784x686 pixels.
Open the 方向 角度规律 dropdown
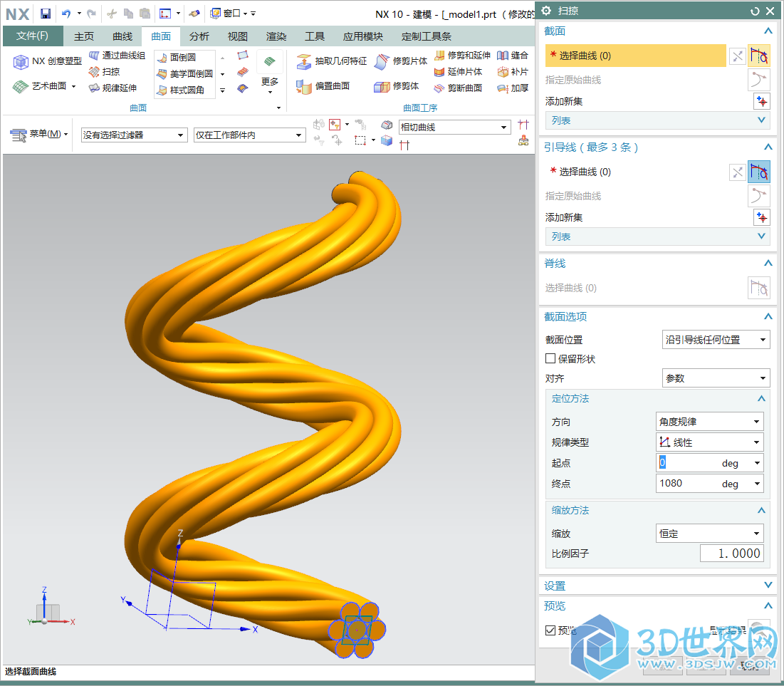tap(709, 422)
